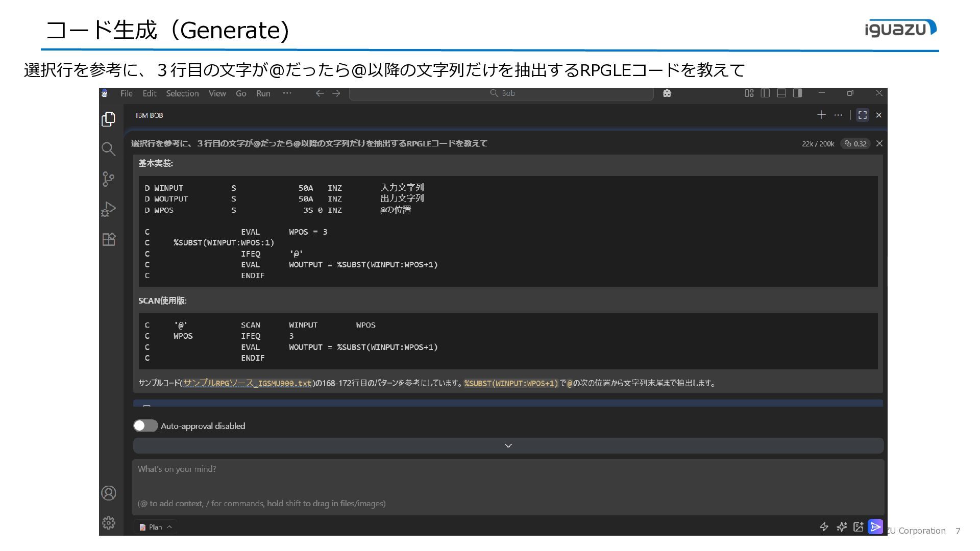Viewport: 980px width, 551px height.
Task: Click the iguazu logo on the slide
Action: coord(901,29)
